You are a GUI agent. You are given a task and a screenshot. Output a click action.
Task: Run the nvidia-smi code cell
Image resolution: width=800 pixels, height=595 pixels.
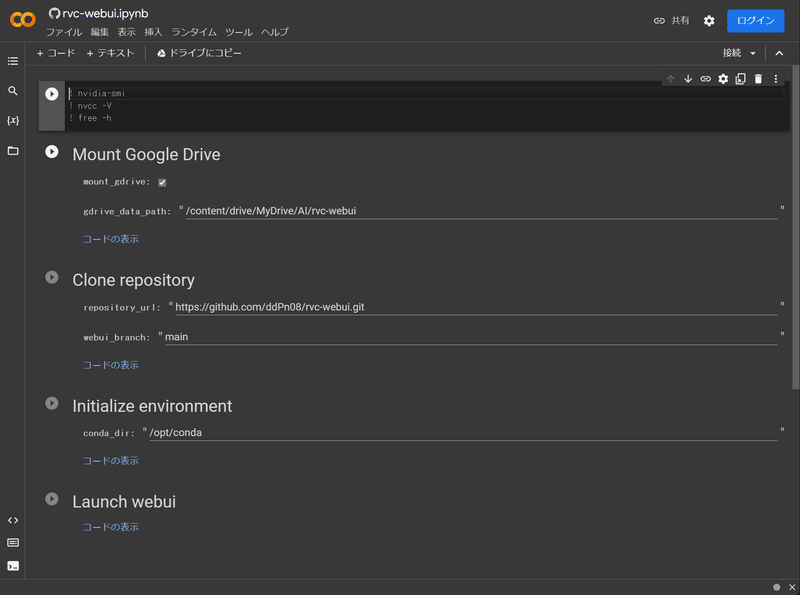pyautogui.click(x=51, y=94)
